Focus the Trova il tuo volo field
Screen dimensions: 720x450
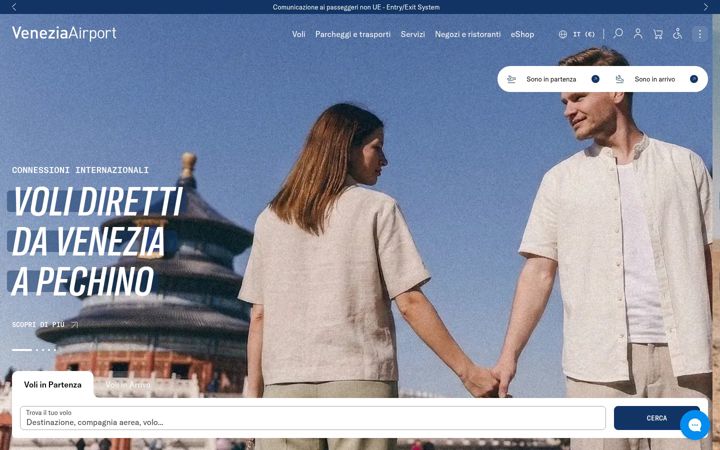click(x=313, y=418)
